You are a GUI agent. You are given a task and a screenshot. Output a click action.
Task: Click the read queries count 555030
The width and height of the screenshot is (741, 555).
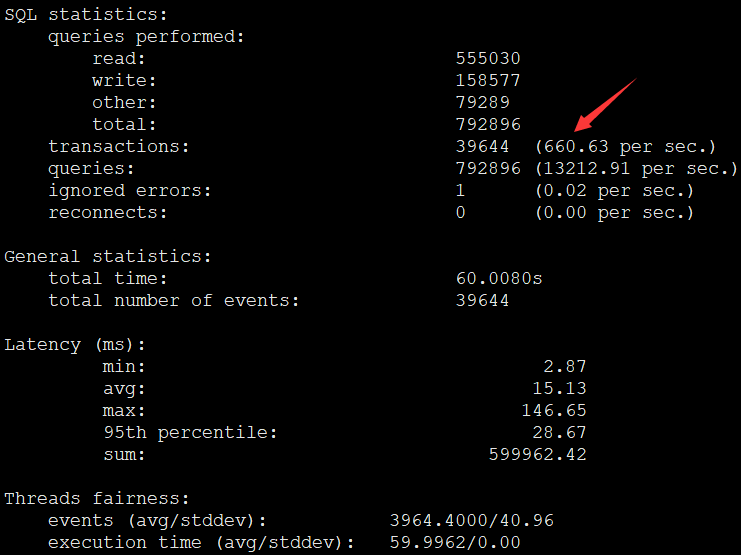pos(488,59)
